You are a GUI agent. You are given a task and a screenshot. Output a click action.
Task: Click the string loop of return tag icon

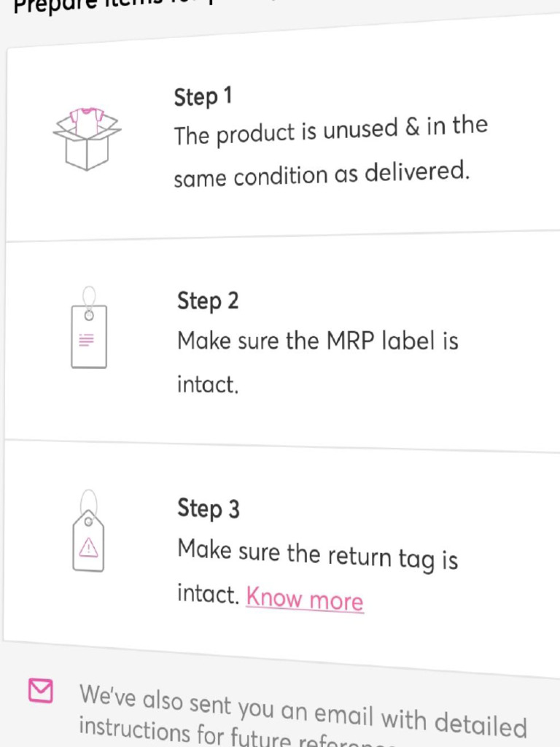[88, 502]
